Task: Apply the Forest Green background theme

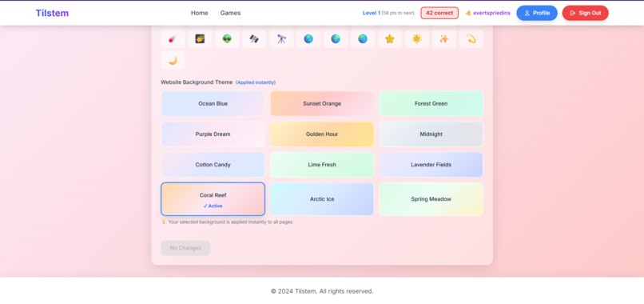Action: point(431,104)
